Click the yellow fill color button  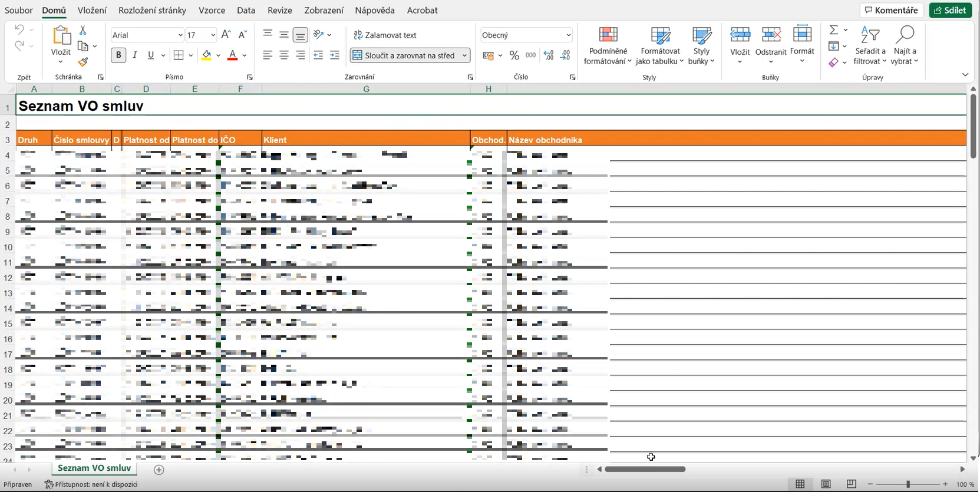pos(206,55)
